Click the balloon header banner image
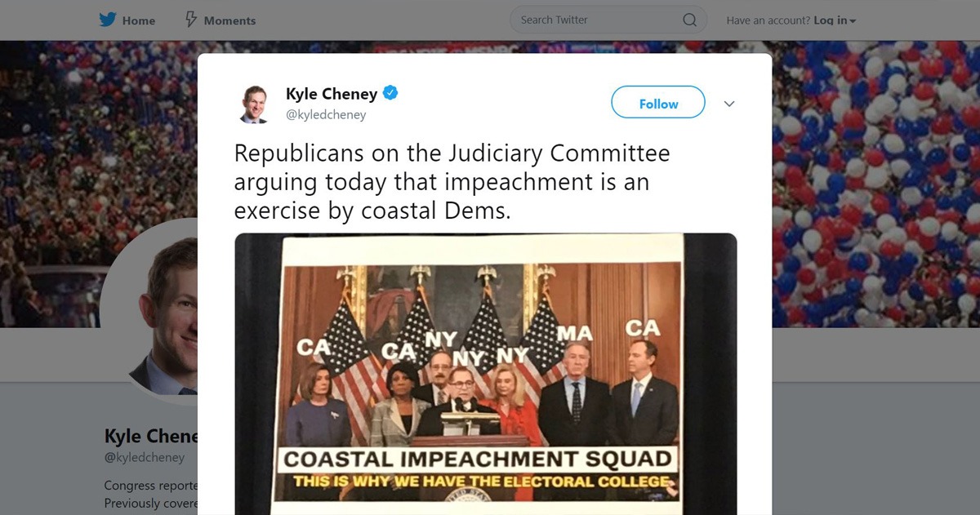Image resolution: width=980 pixels, height=515 pixels. [875, 184]
